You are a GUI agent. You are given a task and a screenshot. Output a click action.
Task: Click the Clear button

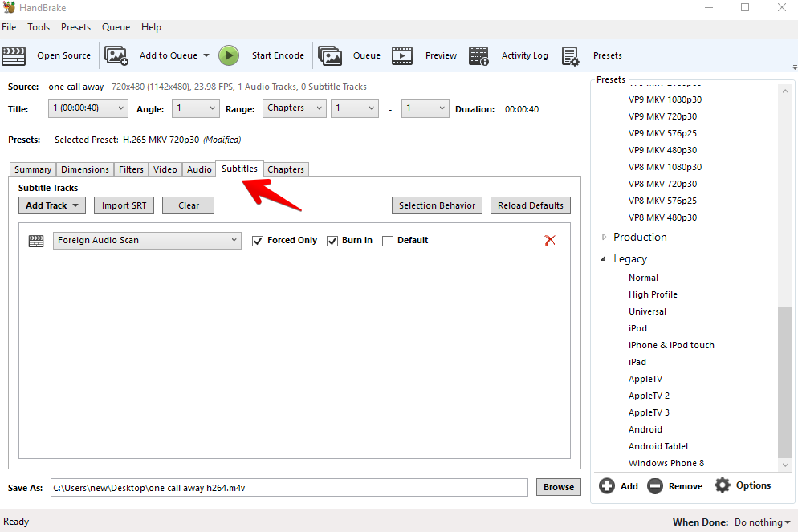[189, 205]
